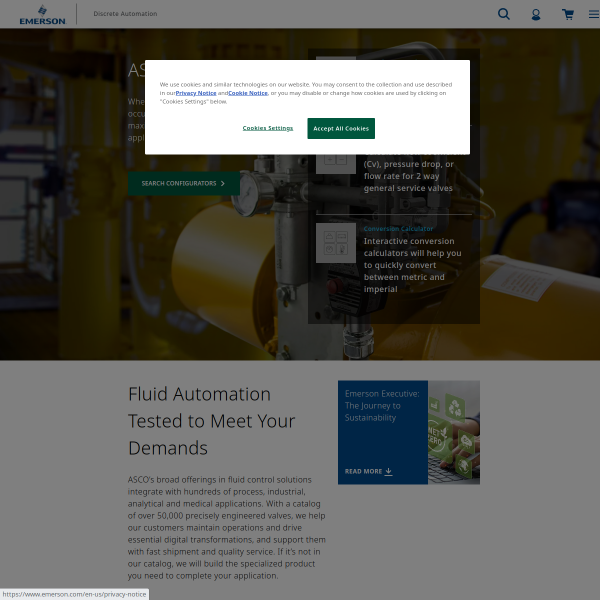Click the Read More download arrow icon
Viewport: 600px width, 600px height.
(x=388, y=471)
